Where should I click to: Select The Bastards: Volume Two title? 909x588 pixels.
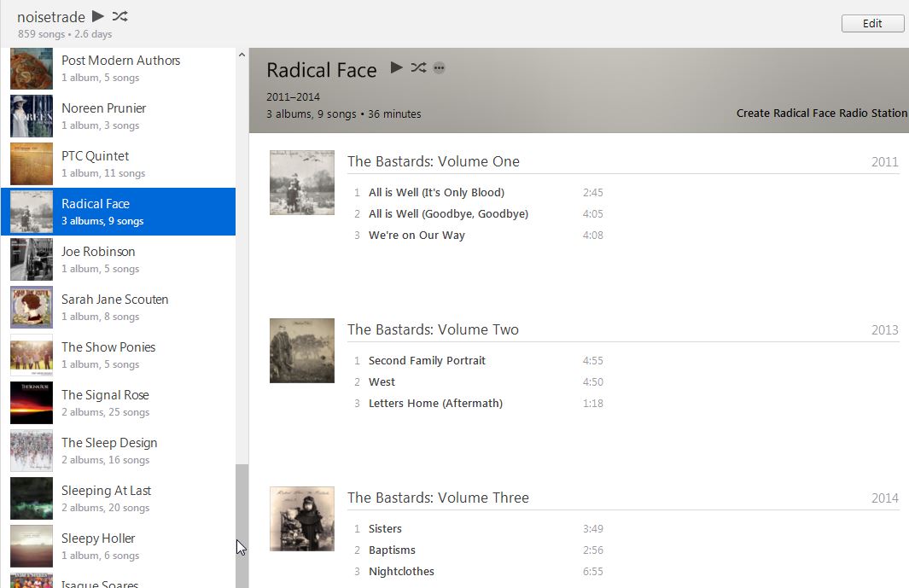[x=433, y=329]
